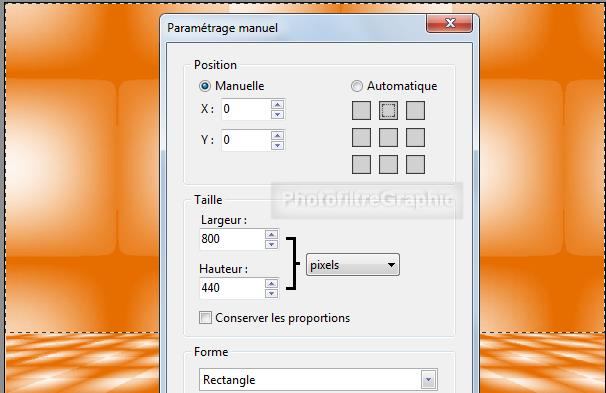Select the top-center automatic position square
Image resolution: width=606 pixels, height=393 pixels.
388,111
